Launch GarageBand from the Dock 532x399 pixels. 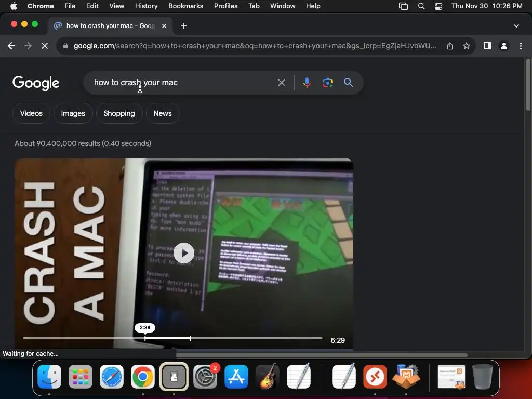point(268,377)
